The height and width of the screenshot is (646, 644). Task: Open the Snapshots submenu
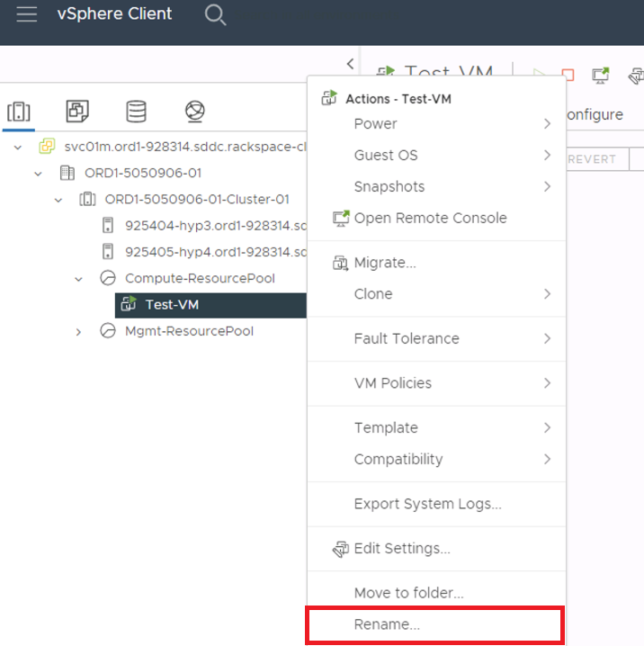436,186
